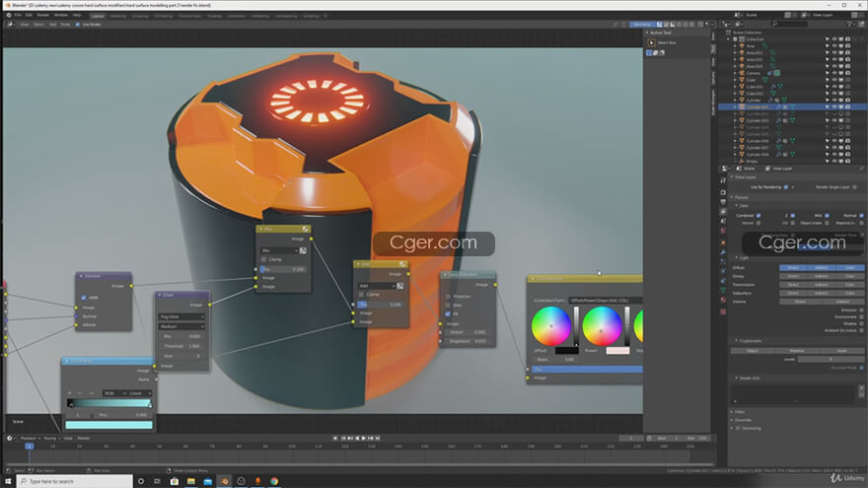Hide the Camera object with its eye icon
Image resolution: width=868 pixels, height=488 pixels.
coord(833,73)
